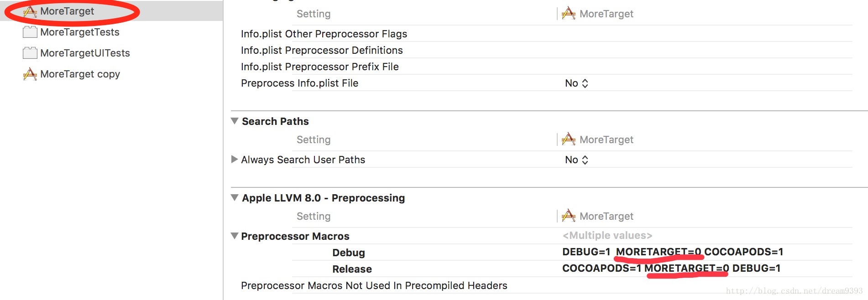
Task: Click the MoreTarget copy app icon
Action: [30, 74]
